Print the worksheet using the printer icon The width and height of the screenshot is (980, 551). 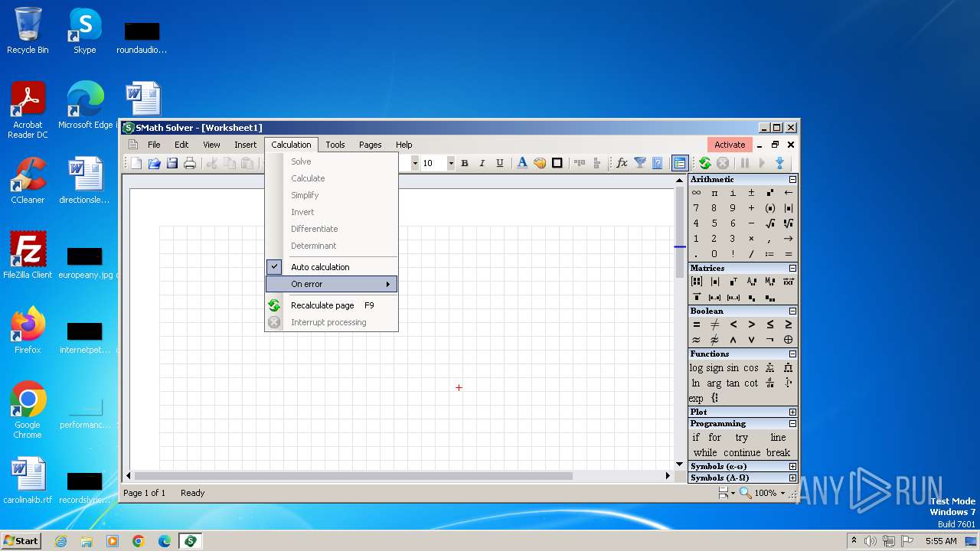(190, 163)
